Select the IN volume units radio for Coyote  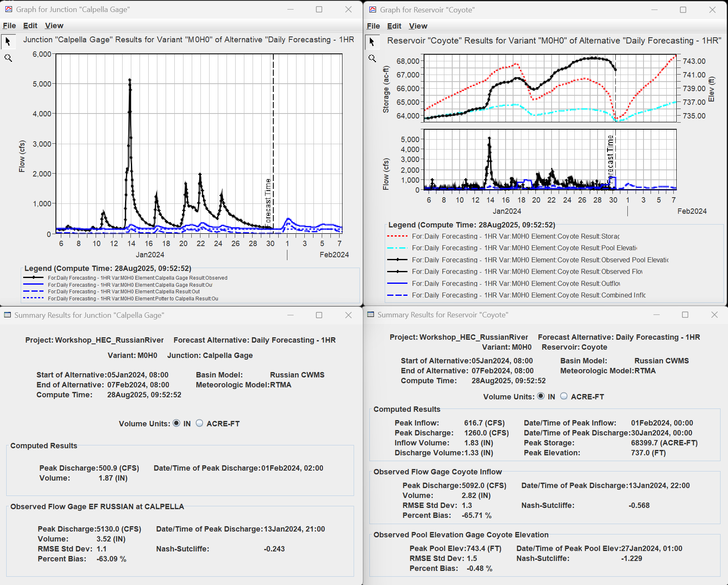coord(541,396)
